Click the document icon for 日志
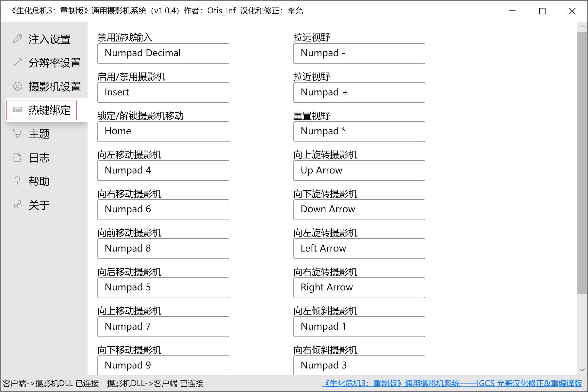Image resolution: width=588 pixels, height=392 pixels. pyautogui.click(x=18, y=157)
